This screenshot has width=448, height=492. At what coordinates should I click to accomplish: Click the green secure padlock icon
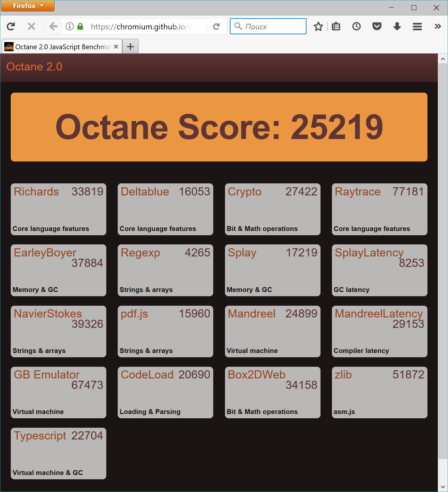coord(80,26)
